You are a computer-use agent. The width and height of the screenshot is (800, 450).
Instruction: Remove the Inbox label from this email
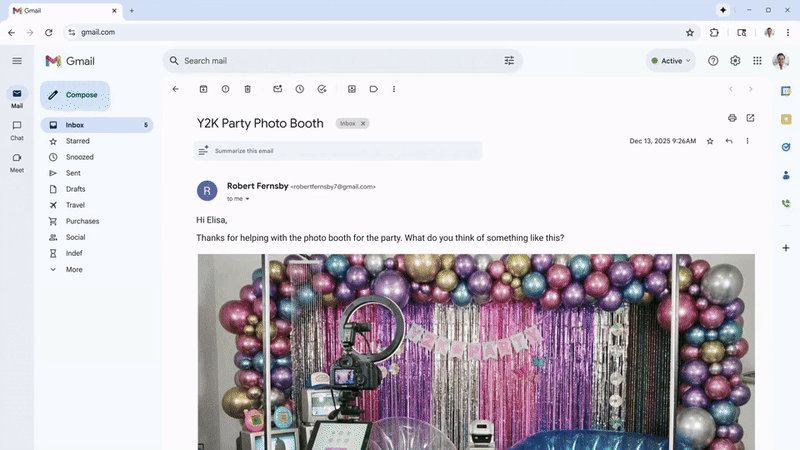363,124
